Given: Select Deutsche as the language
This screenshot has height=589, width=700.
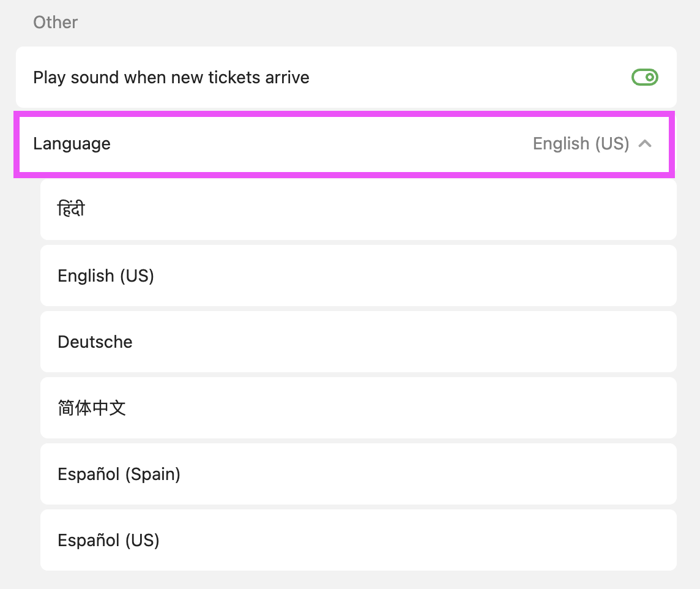Looking at the screenshot, I should coord(95,342).
